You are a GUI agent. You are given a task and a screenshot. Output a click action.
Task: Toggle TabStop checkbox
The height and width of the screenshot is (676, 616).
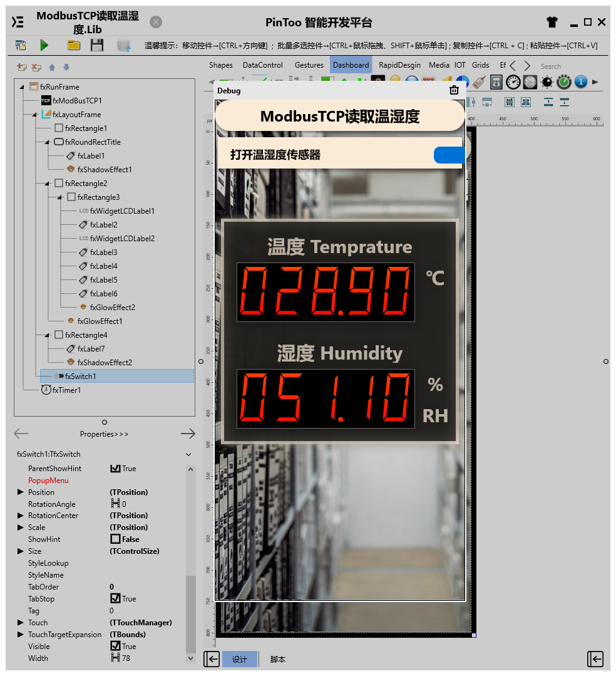coord(115,598)
